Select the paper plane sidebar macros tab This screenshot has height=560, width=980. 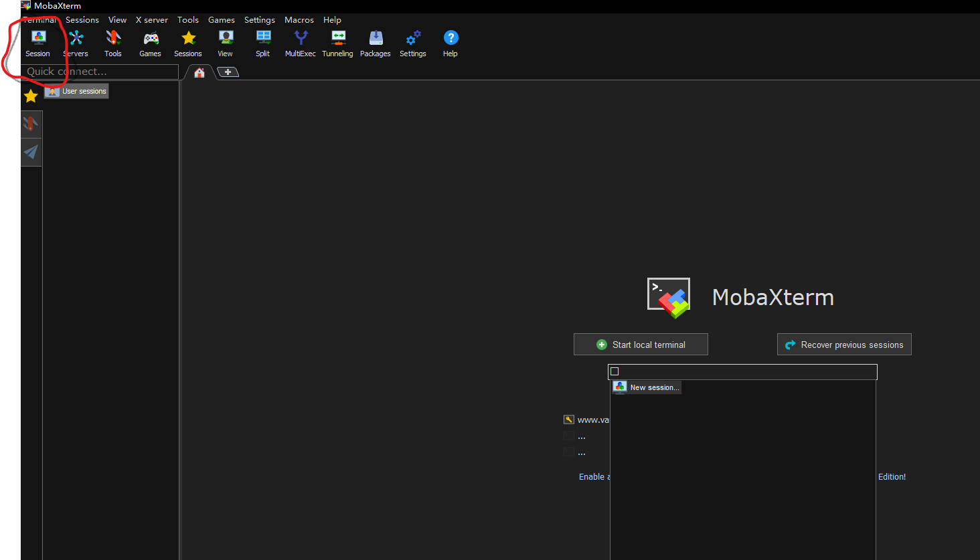pos(31,152)
